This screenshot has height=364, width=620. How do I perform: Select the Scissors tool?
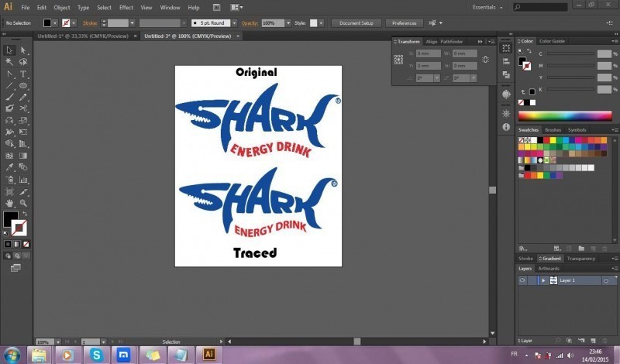(x=23, y=108)
